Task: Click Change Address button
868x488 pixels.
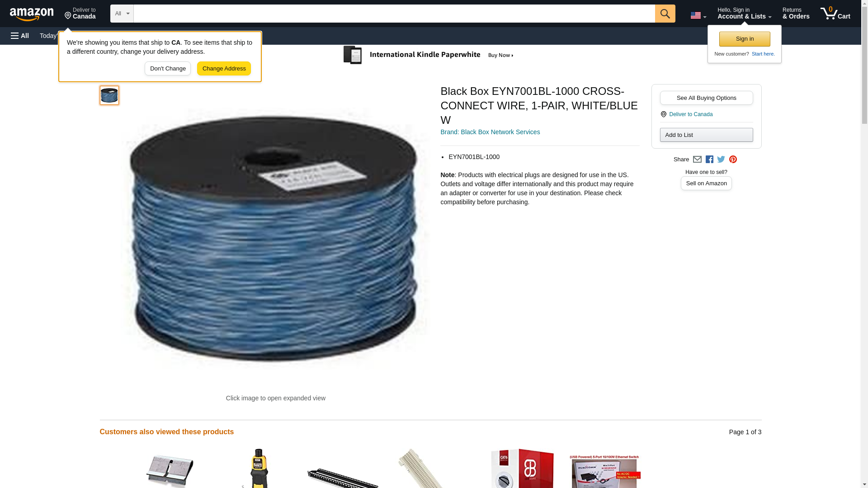Action: tap(224, 69)
